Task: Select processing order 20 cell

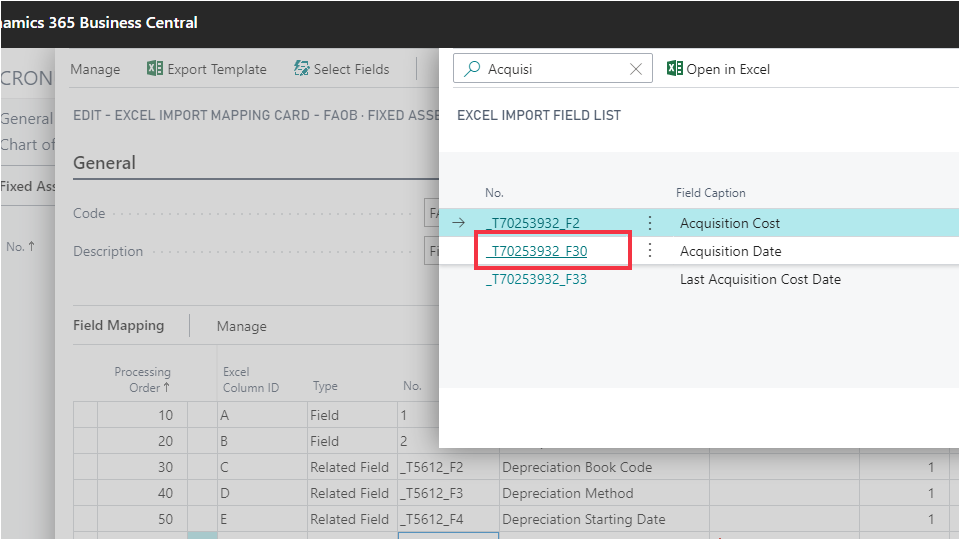Action: [142, 441]
